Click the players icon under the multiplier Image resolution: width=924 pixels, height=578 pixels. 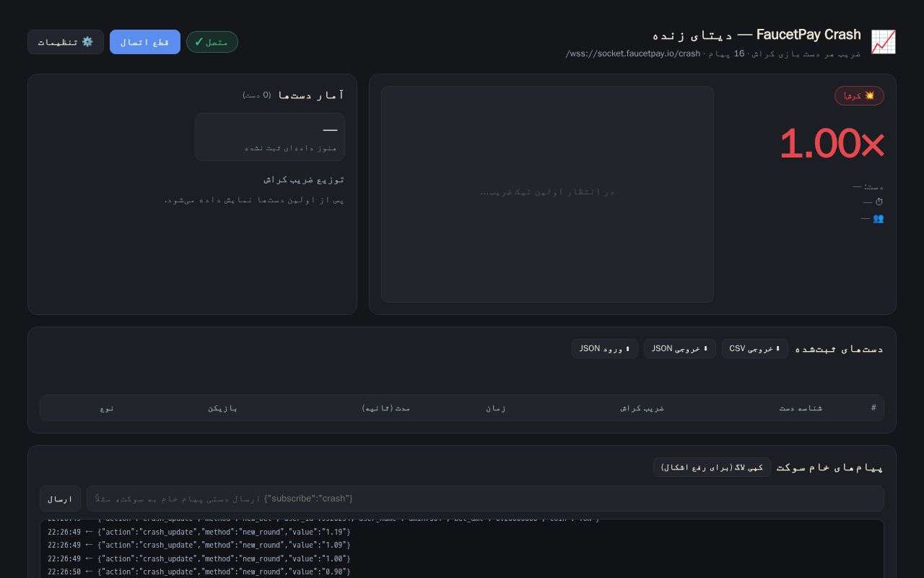pyautogui.click(x=878, y=218)
